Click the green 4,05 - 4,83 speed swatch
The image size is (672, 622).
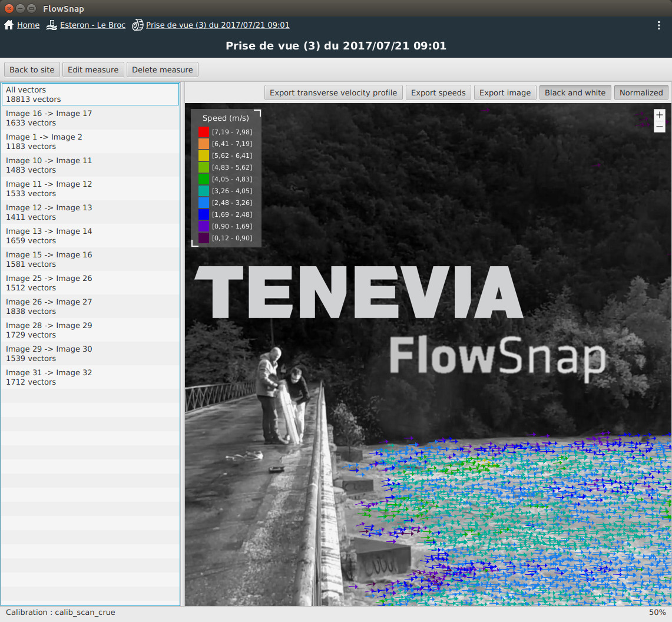204,179
